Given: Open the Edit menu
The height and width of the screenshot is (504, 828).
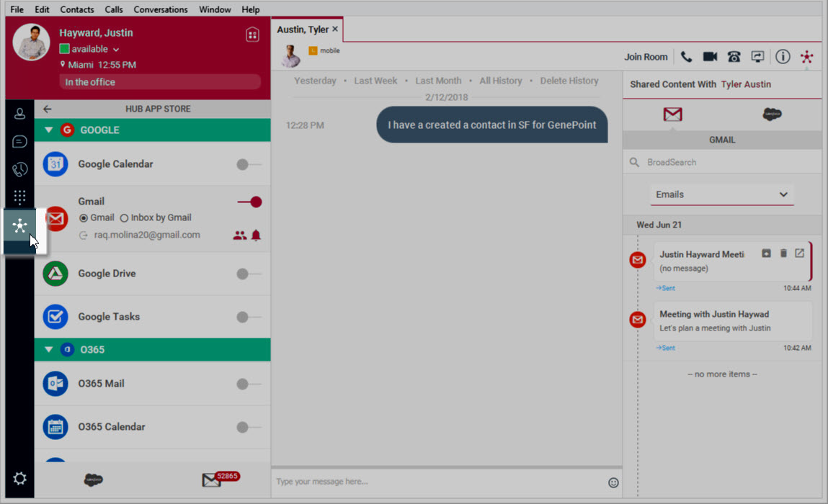Looking at the screenshot, I should pyautogui.click(x=42, y=9).
